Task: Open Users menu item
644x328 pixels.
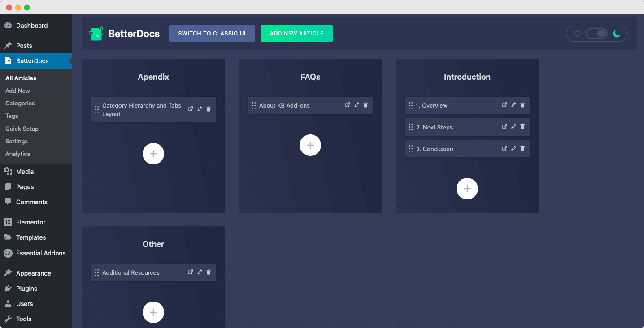Action: [x=36, y=304]
